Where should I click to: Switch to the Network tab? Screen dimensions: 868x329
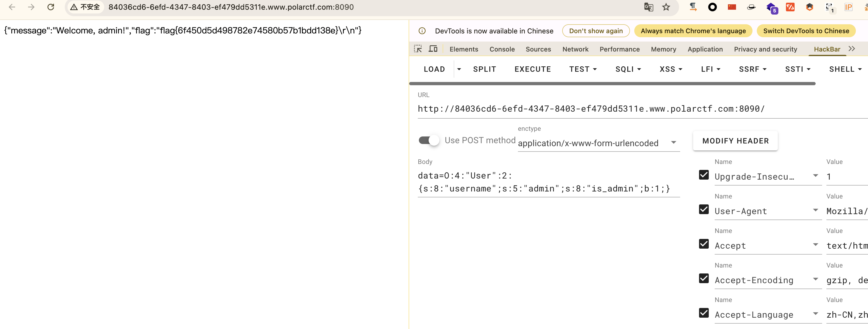[x=575, y=49]
